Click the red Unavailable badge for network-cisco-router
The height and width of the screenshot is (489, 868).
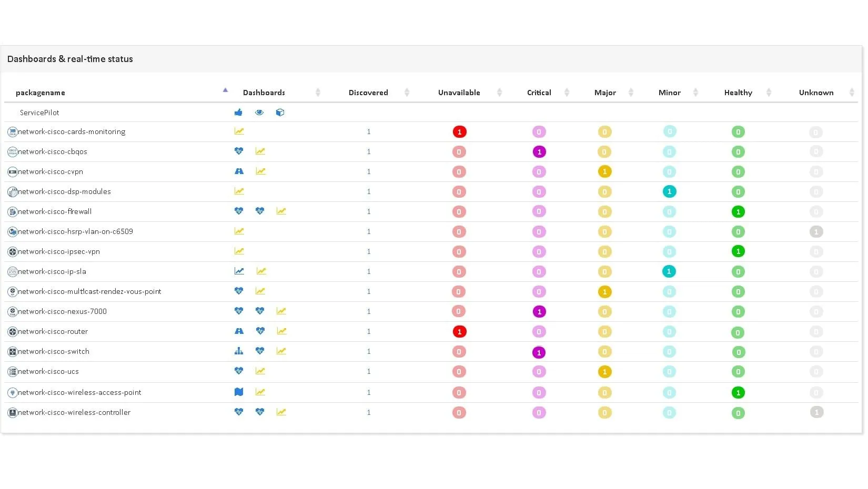(x=459, y=331)
